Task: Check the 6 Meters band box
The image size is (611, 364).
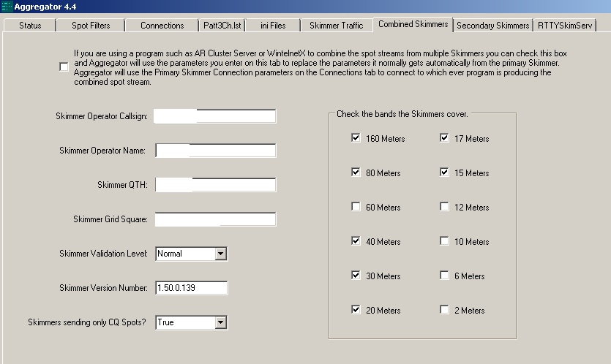Action: [x=445, y=276]
